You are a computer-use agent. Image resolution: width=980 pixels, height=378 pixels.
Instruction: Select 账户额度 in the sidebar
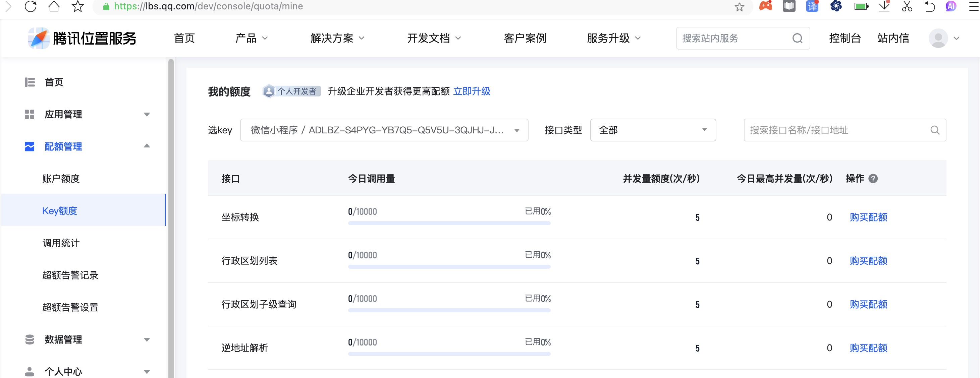61,178
